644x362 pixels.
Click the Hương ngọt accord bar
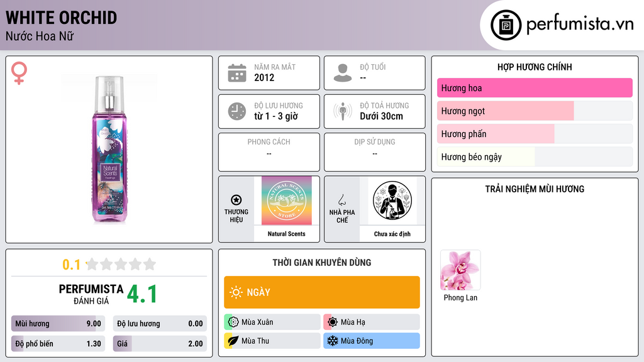click(x=535, y=111)
